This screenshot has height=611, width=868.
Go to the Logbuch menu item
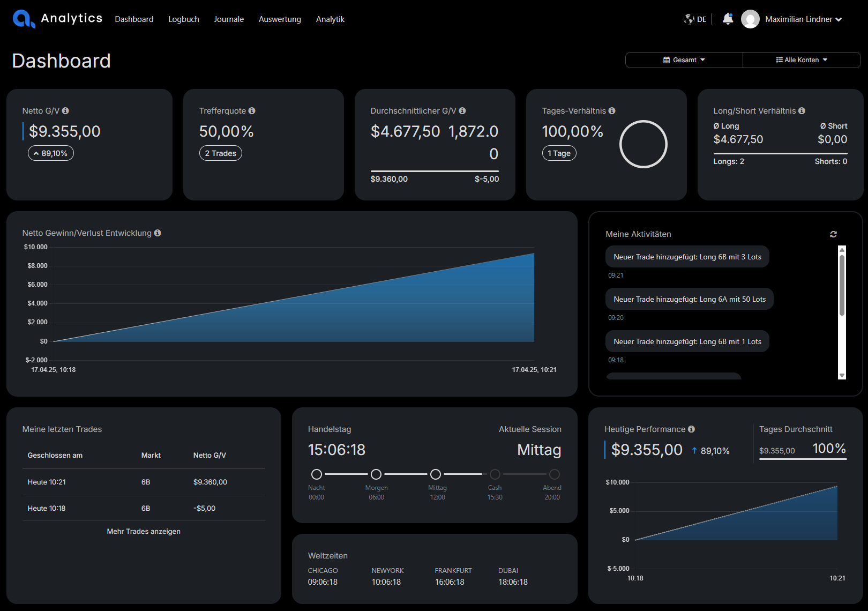click(x=184, y=19)
